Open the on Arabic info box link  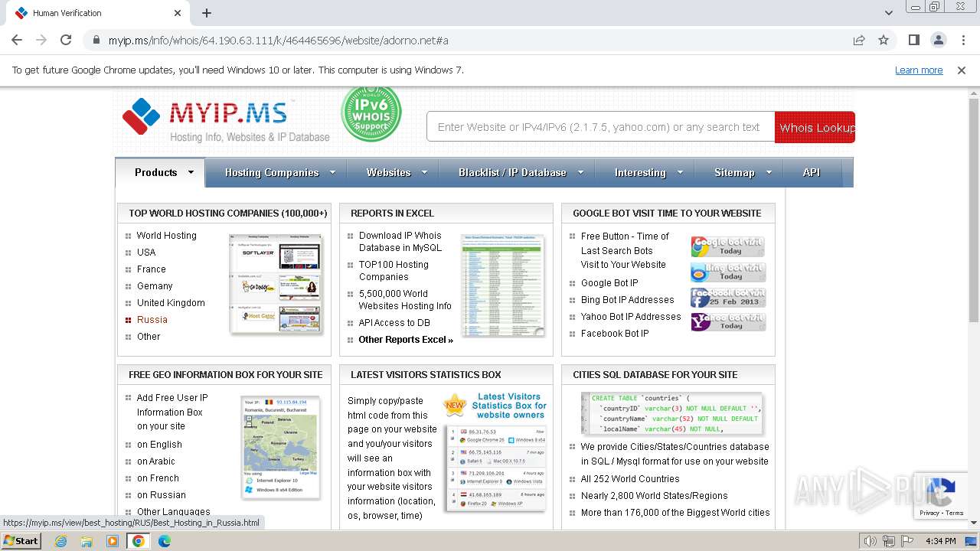pyautogui.click(x=156, y=461)
